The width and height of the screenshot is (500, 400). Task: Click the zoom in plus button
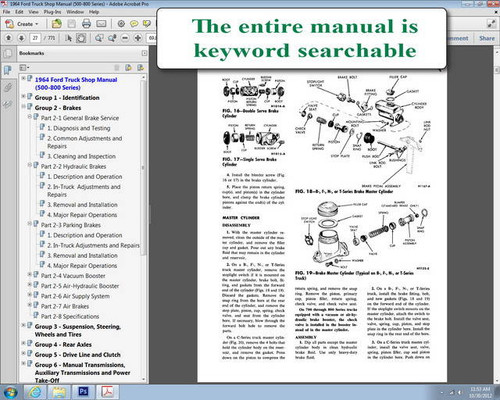point(138,38)
